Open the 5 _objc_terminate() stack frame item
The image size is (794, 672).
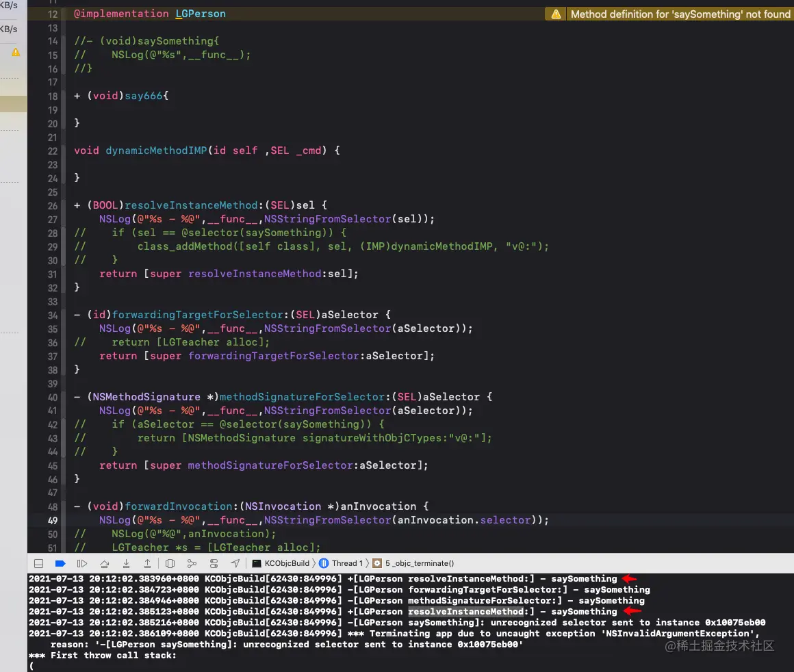click(413, 563)
